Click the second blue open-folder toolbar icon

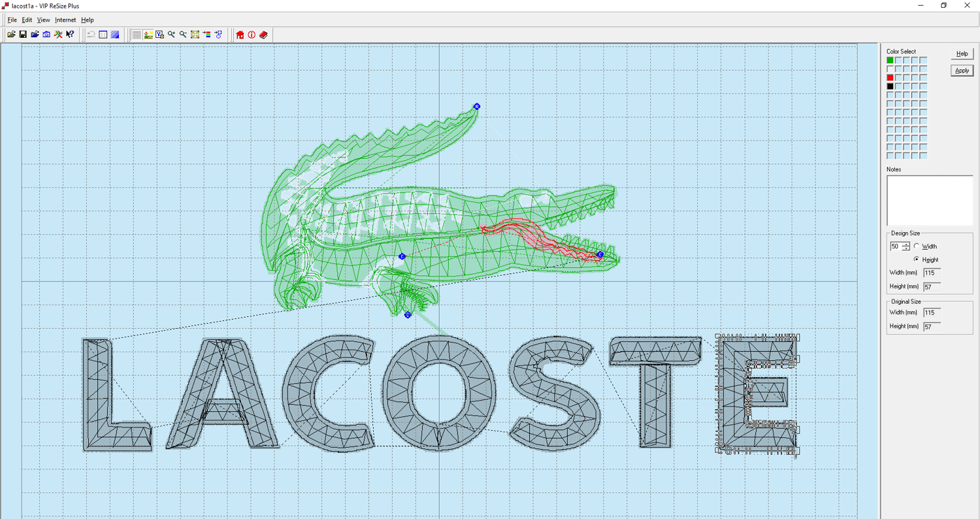pos(35,35)
